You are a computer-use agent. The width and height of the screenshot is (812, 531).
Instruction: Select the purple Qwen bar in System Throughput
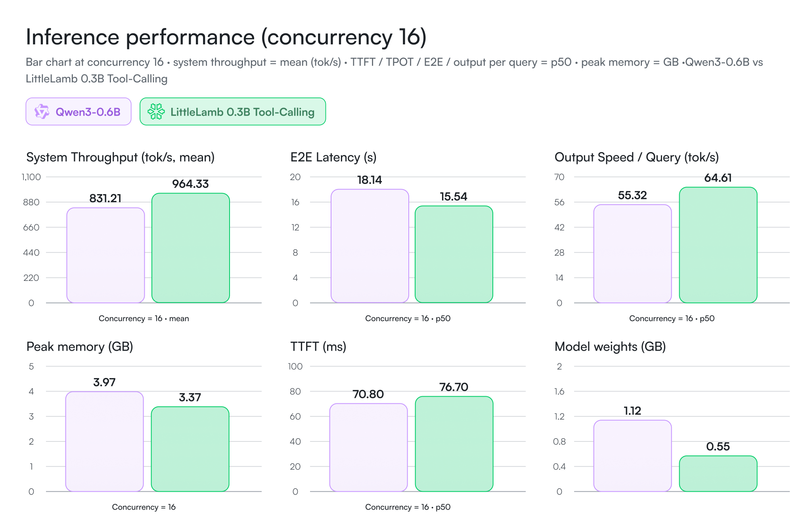pyautogui.click(x=105, y=255)
